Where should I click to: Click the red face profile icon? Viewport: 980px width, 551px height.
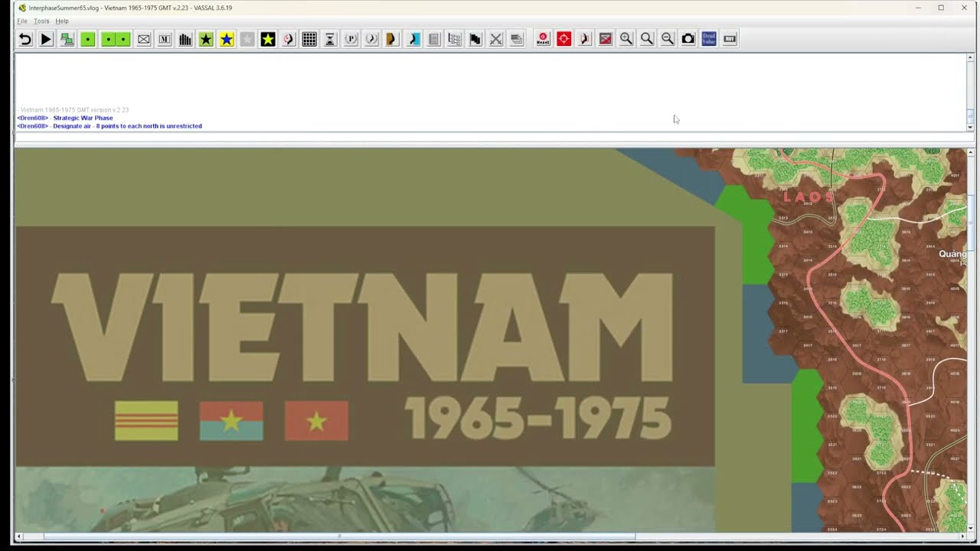(289, 39)
